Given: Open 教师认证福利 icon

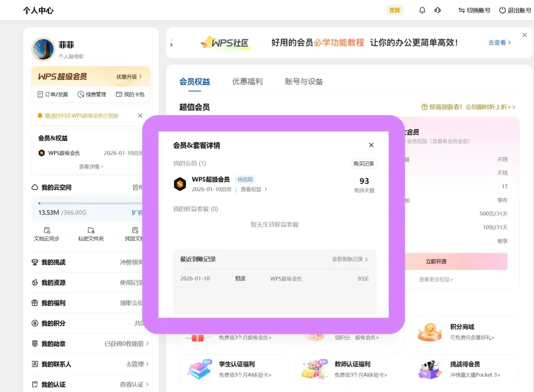Looking at the screenshot, I should (314, 369).
